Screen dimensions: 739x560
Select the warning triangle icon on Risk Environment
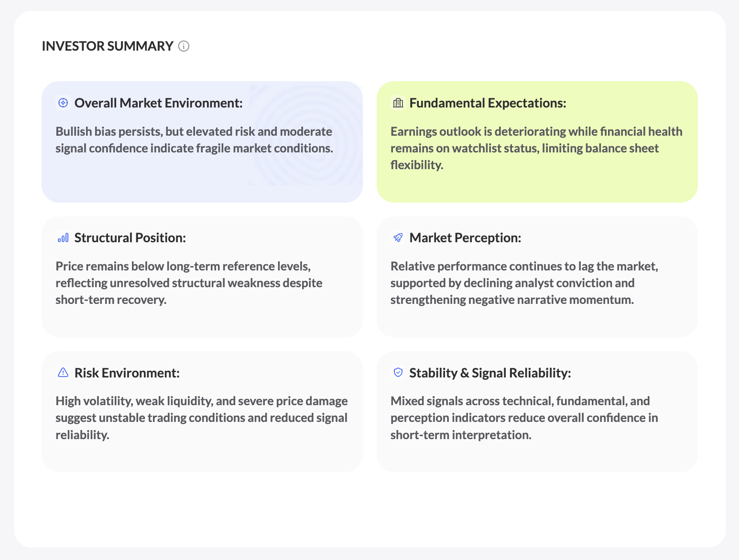pos(63,372)
